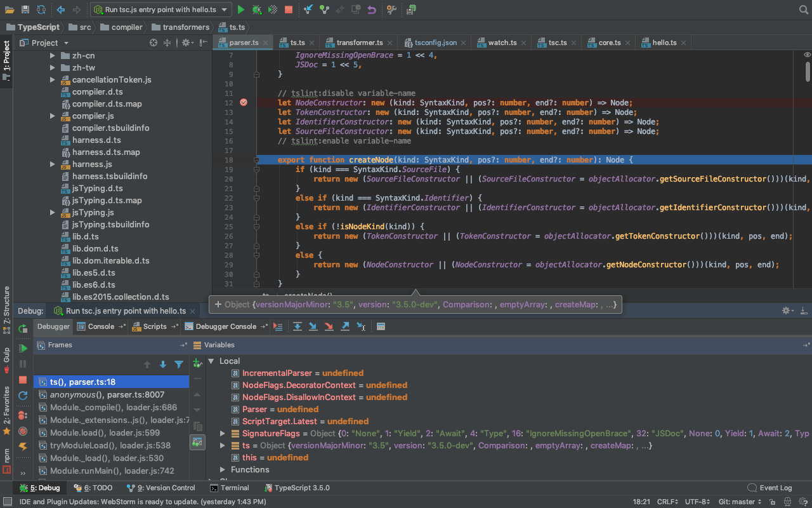Collapse all in the Project panel

167,43
